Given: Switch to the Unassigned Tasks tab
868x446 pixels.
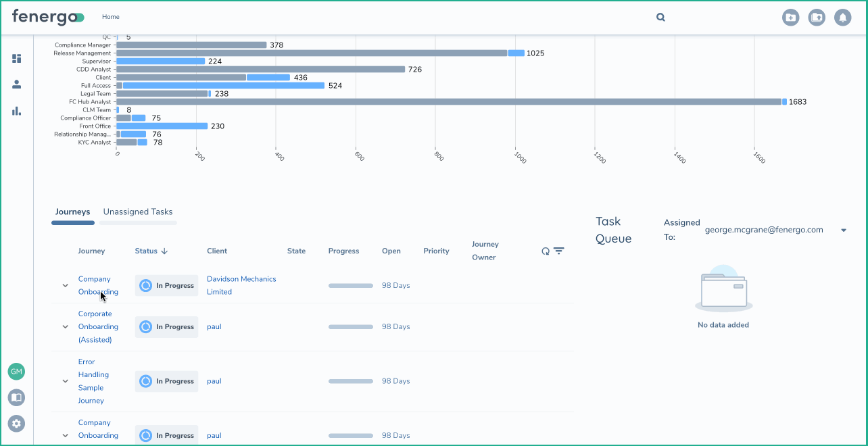Looking at the screenshot, I should click(138, 212).
